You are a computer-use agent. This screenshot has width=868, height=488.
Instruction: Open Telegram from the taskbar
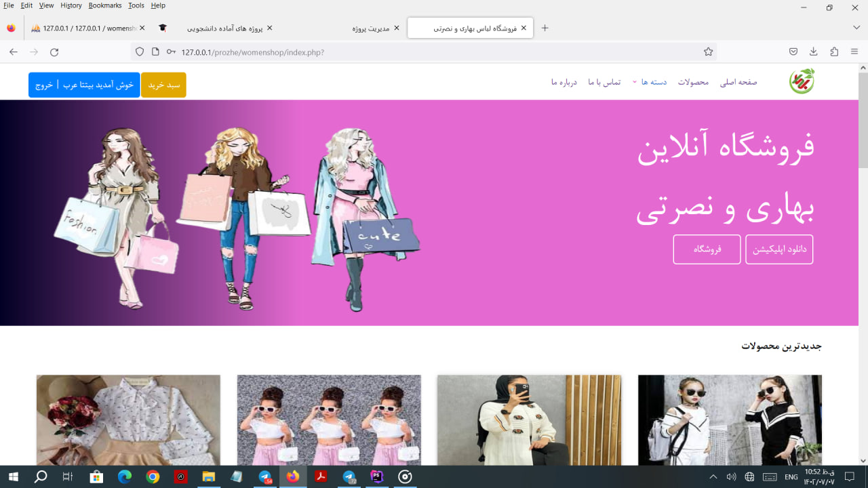click(x=264, y=476)
